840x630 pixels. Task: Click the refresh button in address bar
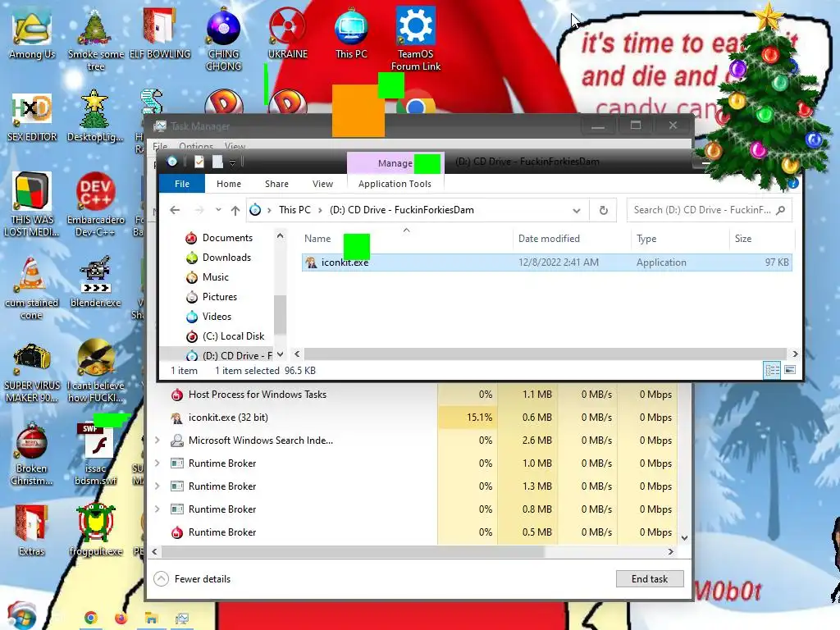(x=603, y=210)
